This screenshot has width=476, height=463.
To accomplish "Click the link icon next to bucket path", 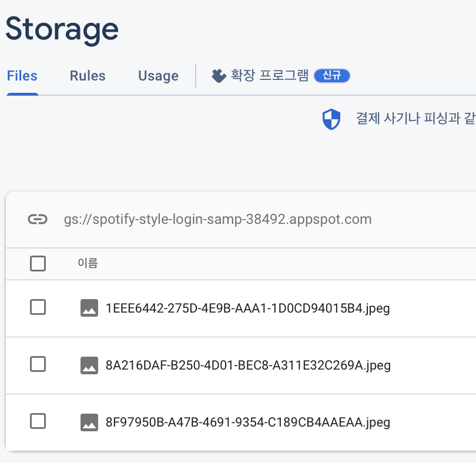I will click(38, 219).
